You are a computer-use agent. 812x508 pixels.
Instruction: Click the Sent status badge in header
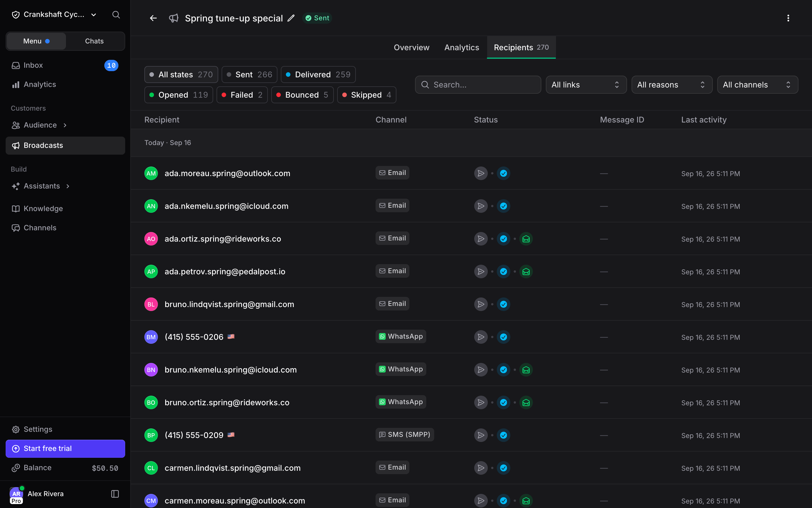click(x=317, y=18)
